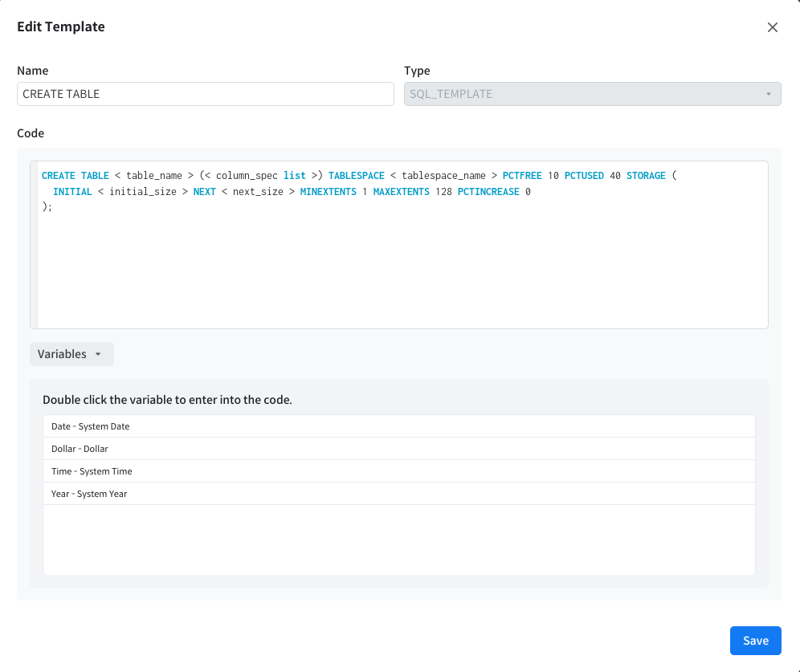The width and height of the screenshot is (800, 672).
Task: Click the PCTINCREASE keyword in code
Action: pos(488,192)
